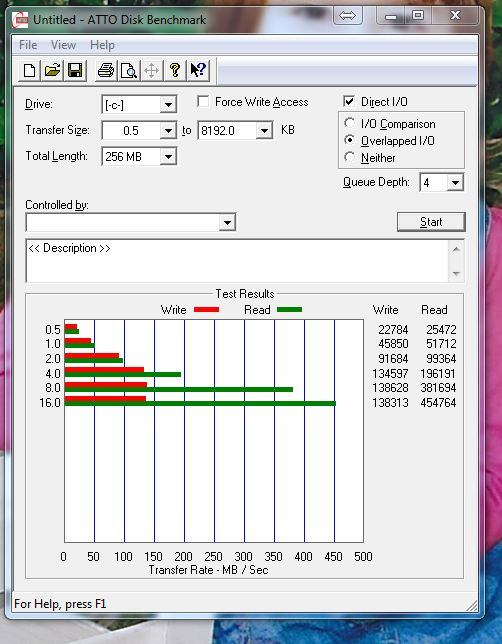Open the File menu
The height and width of the screenshot is (644, 502).
point(28,45)
